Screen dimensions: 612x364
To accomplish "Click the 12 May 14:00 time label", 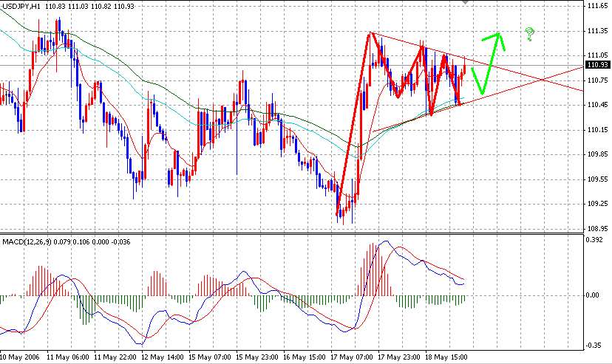I will point(163,357).
